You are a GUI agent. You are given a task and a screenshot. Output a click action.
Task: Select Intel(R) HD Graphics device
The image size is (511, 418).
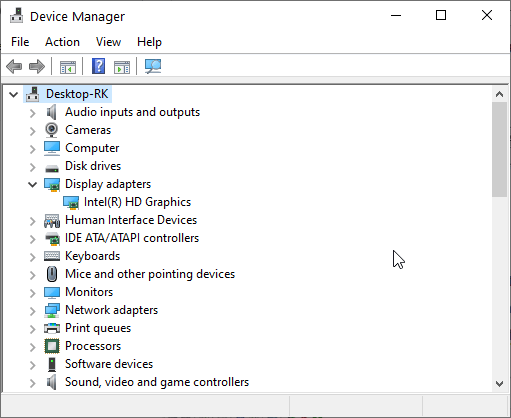click(137, 202)
